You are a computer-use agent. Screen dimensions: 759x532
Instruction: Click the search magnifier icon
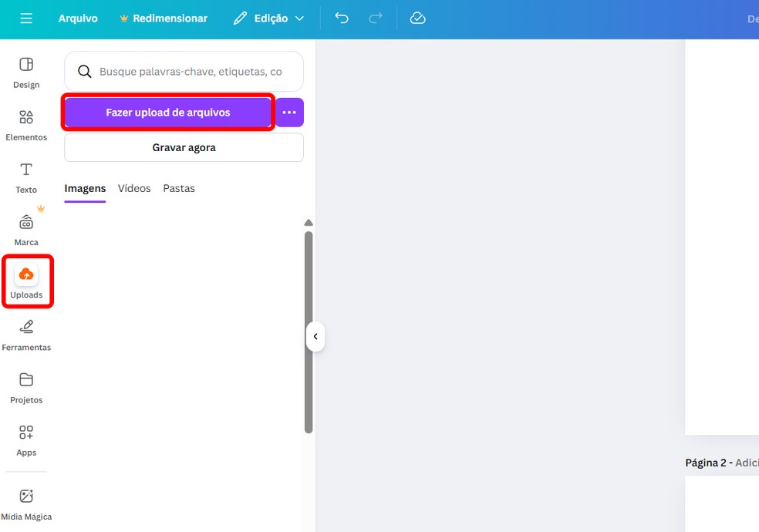point(85,72)
